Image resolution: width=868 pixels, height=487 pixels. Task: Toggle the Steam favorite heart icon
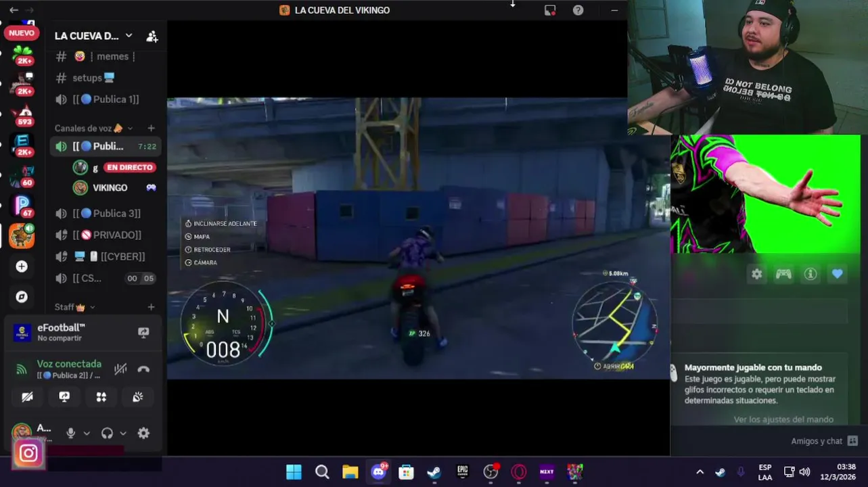[x=838, y=274]
